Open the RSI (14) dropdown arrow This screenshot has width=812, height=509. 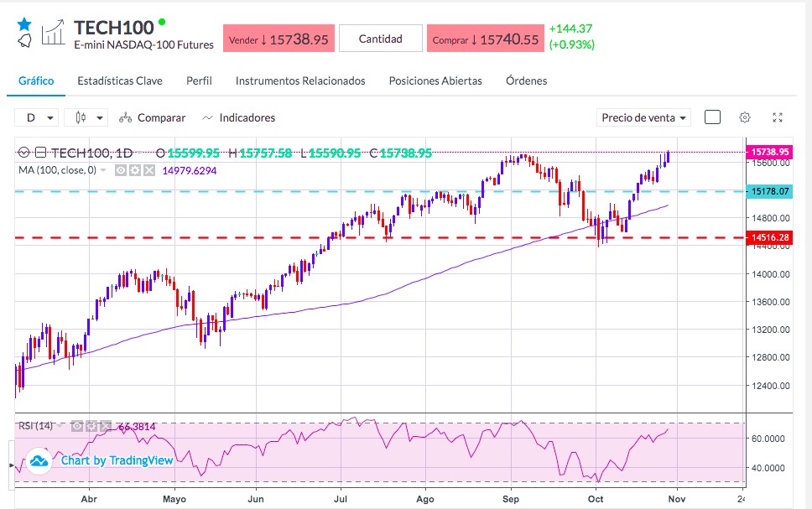click(x=60, y=426)
